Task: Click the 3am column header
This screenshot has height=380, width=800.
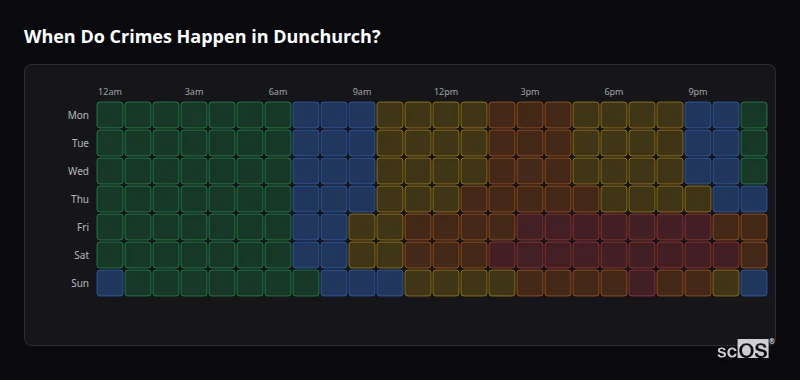Action: click(x=194, y=92)
